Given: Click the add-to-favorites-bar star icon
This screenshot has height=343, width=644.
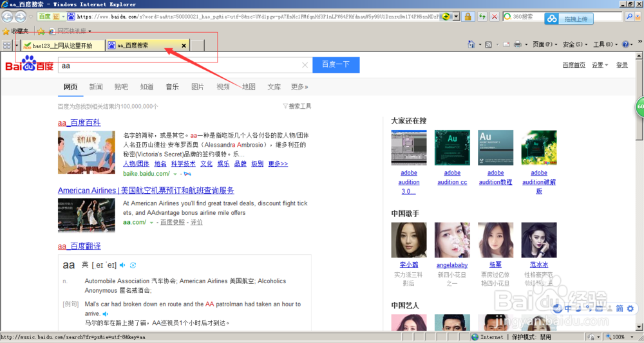Looking at the screenshot, I should pyautogui.click(x=41, y=31).
